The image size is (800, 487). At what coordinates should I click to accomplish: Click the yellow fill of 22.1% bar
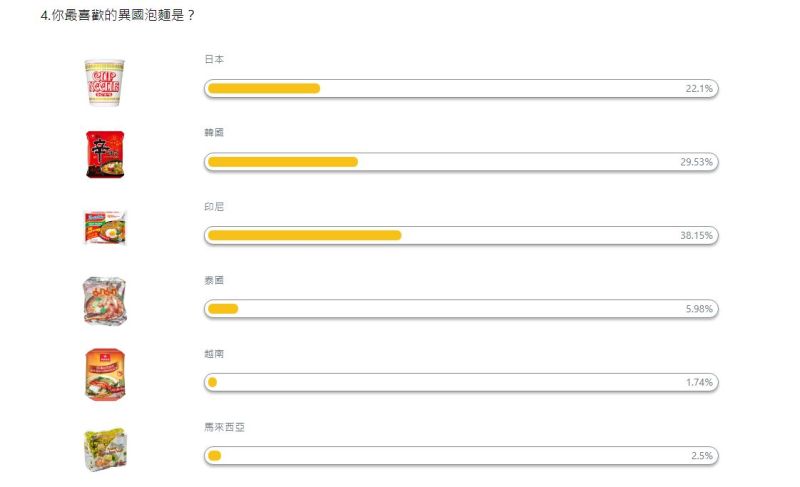tap(264, 88)
